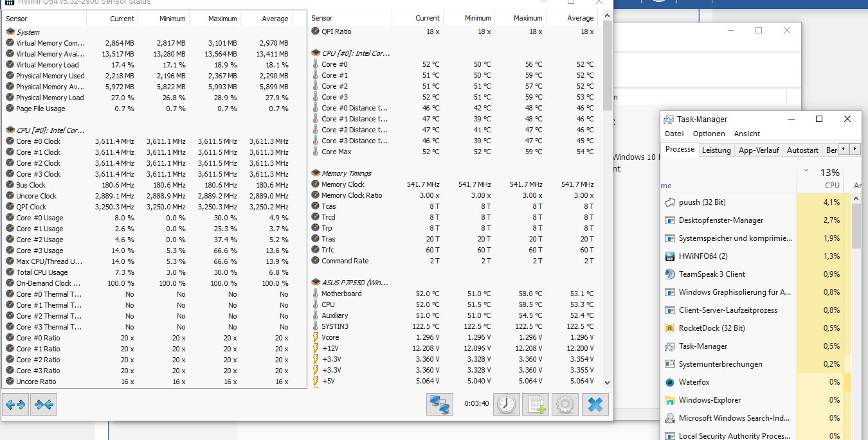The height and width of the screenshot is (440, 868).
Task: Click the Motherboard temperature thermometer icon
Action: click(316, 294)
